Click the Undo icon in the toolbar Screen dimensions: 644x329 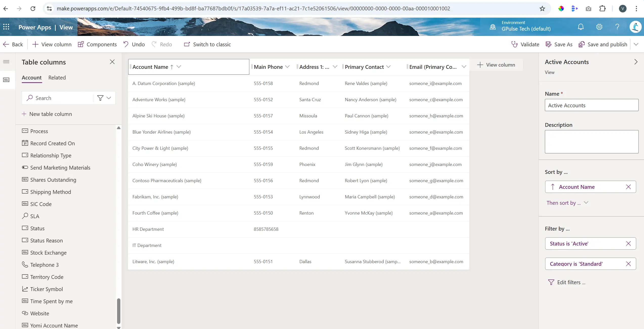pos(126,44)
